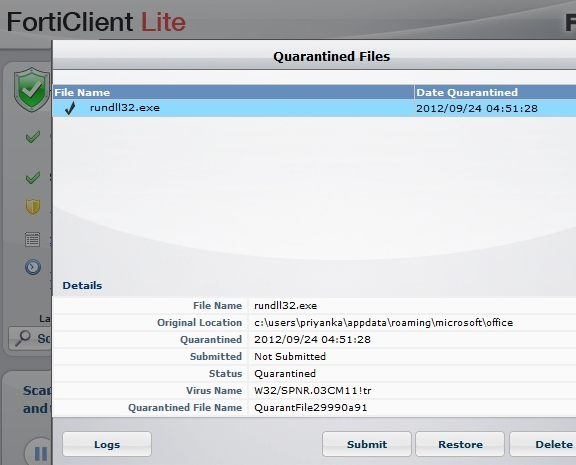Click the lower green checkmark in sidebar
This screenshot has height=465, width=576.
pos(33,177)
